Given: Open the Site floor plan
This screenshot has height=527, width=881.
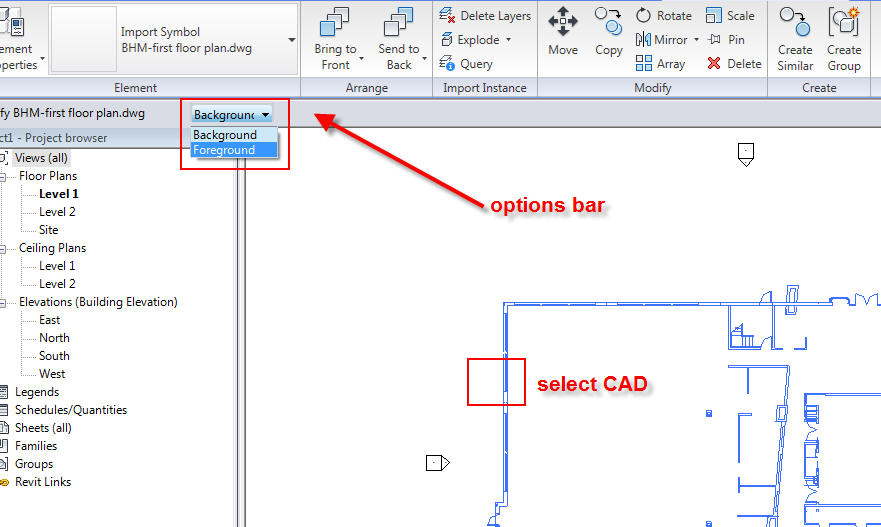Looking at the screenshot, I should [x=48, y=230].
